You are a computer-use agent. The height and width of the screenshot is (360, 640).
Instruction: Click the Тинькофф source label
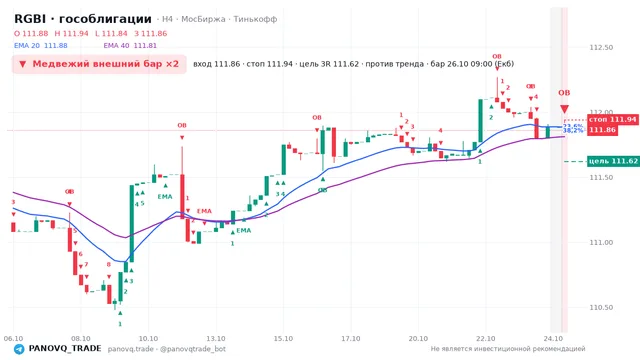[x=255, y=19]
